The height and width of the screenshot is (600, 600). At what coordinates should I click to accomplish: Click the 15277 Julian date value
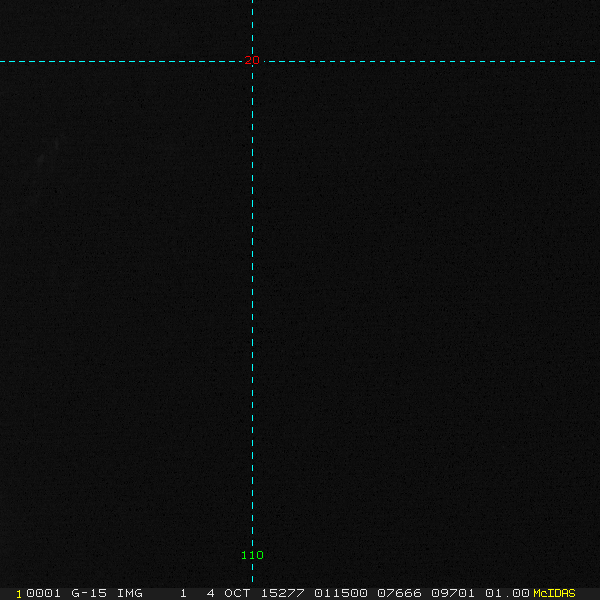coord(283,593)
